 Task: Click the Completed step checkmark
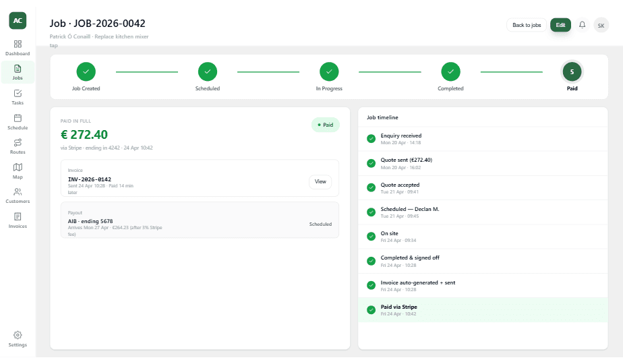point(450,72)
